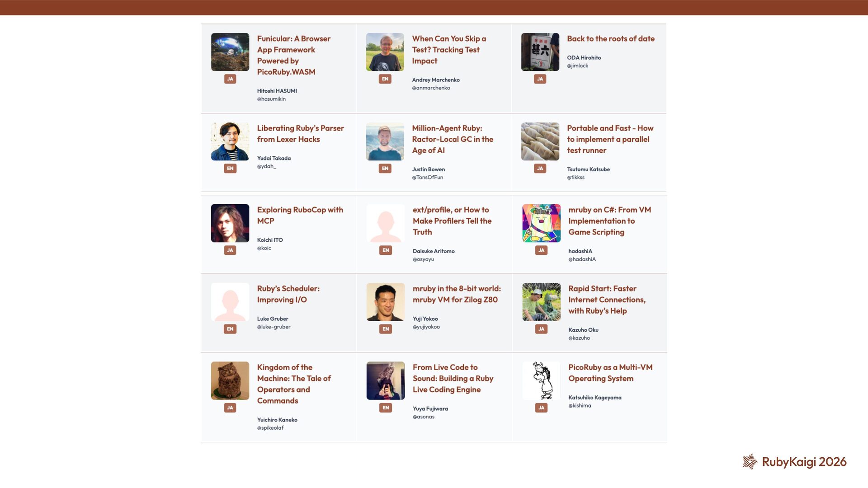Click the placeholder avatar for Luke Gruber
Screen dimensions: 868x488
[230, 302]
